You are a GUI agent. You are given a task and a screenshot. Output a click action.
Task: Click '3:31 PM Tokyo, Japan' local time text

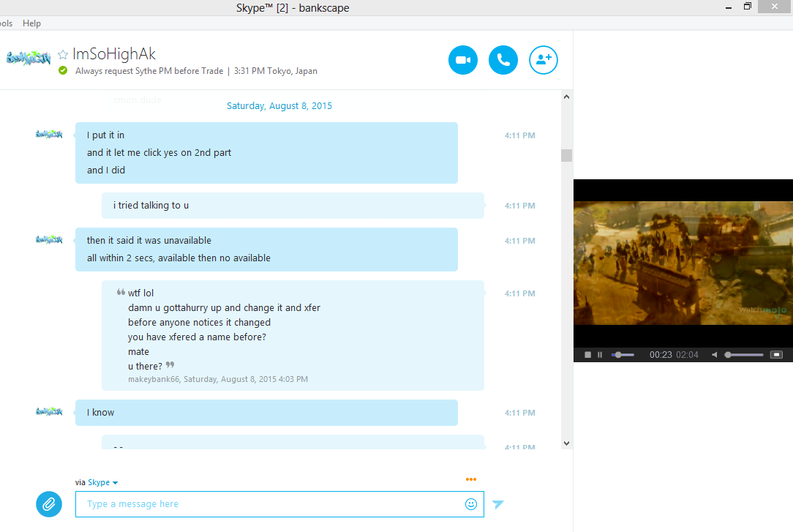tap(276, 71)
